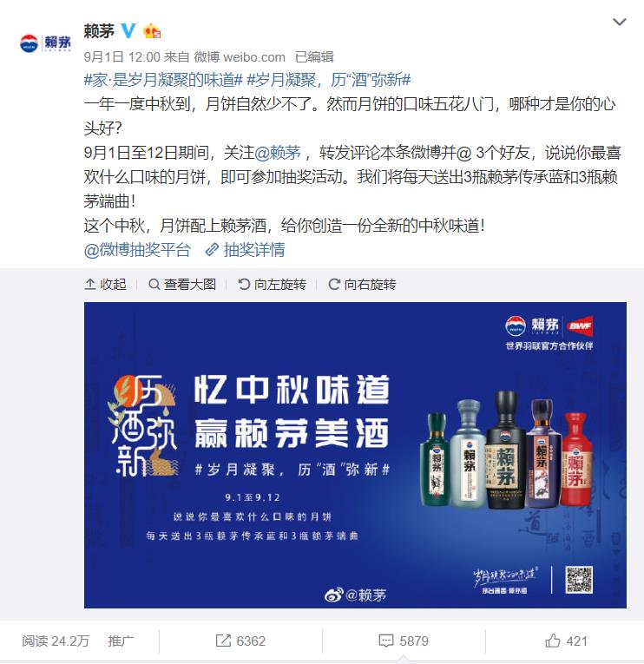Collapse the image with 收起
The image size is (644, 664).
[105, 284]
